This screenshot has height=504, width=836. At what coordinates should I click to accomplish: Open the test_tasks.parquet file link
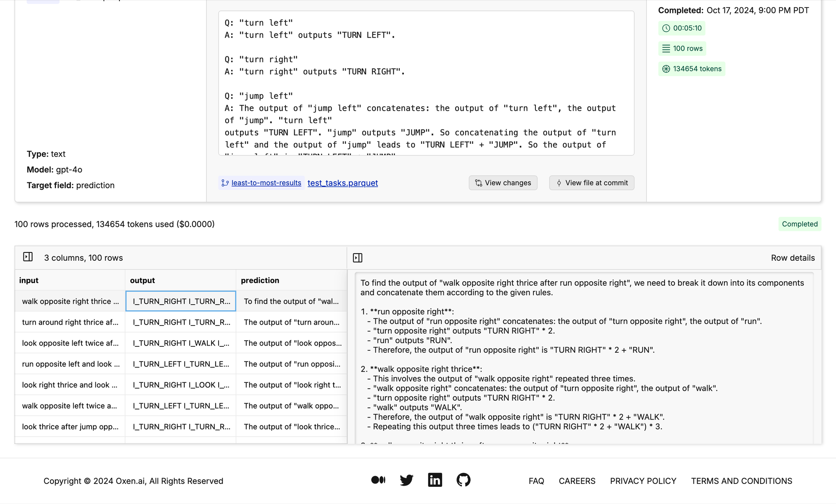pos(342,183)
